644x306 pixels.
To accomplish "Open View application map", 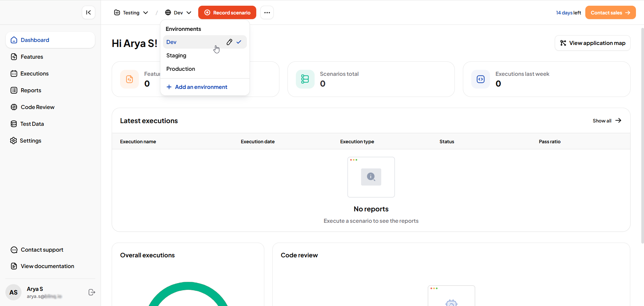I will pyautogui.click(x=592, y=43).
